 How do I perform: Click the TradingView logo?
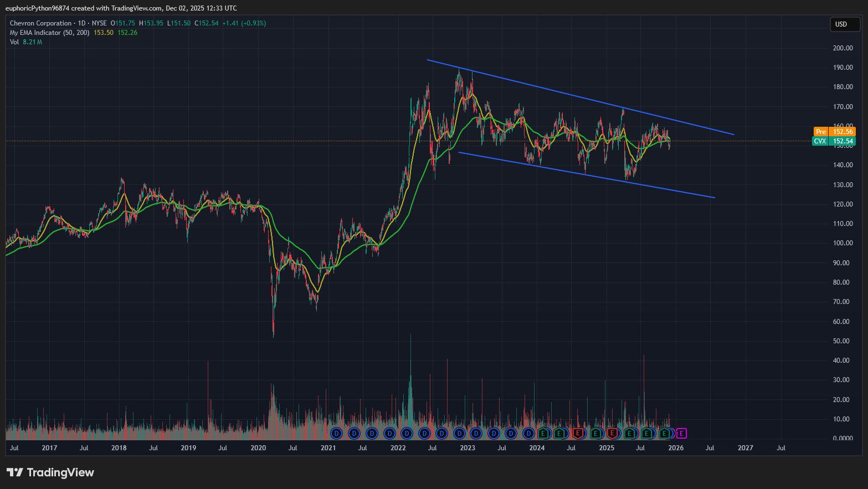click(50, 472)
